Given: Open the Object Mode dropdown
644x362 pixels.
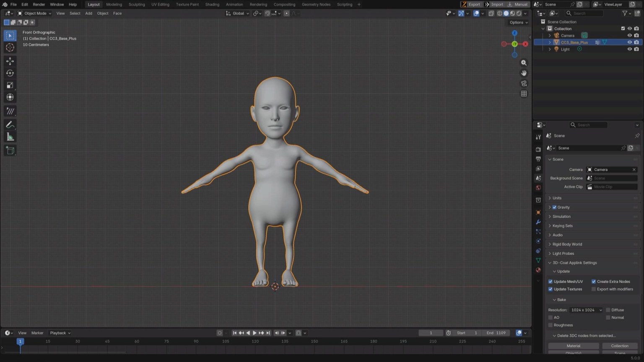Looking at the screenshot, I should (34, 13).
